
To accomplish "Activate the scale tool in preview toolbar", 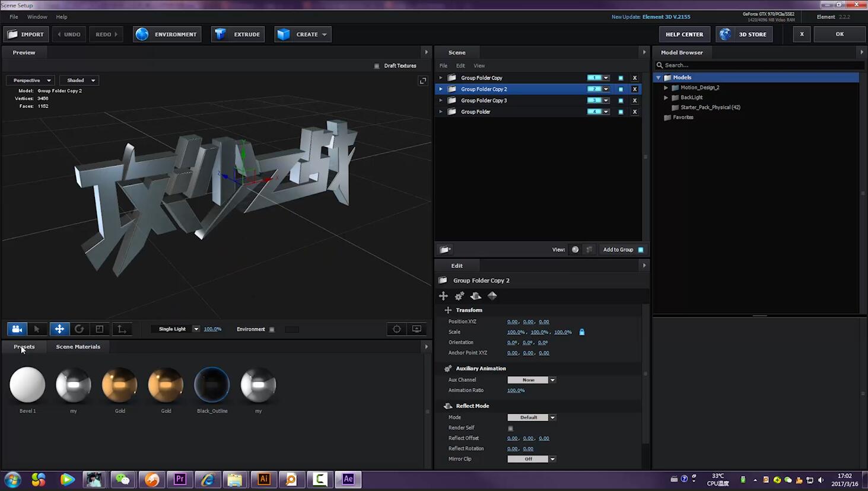I will click(100, 329).
